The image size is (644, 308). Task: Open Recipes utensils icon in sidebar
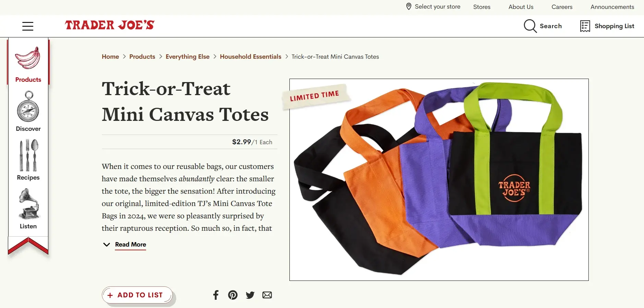[x=28, y=155]
